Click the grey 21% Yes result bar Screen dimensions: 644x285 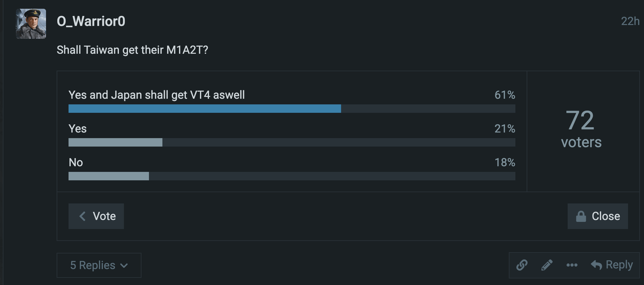click(x=115, y=142)
